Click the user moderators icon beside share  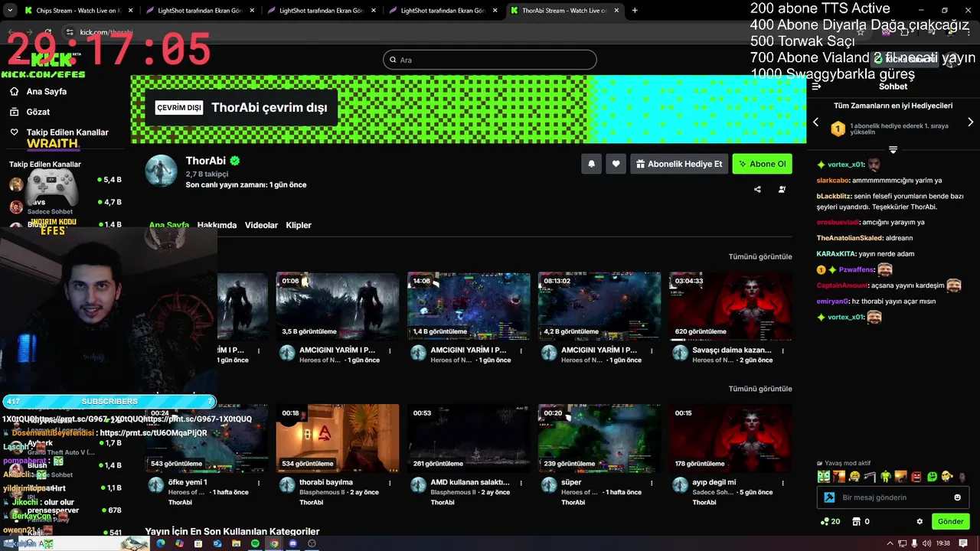[x=782, y=189]
